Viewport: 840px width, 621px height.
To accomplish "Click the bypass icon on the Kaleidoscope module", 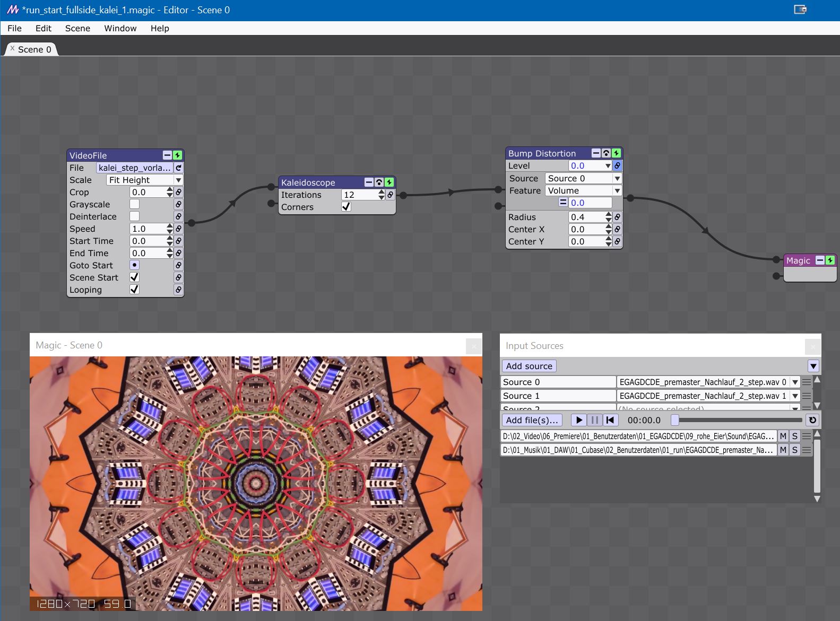I will 379,182.
